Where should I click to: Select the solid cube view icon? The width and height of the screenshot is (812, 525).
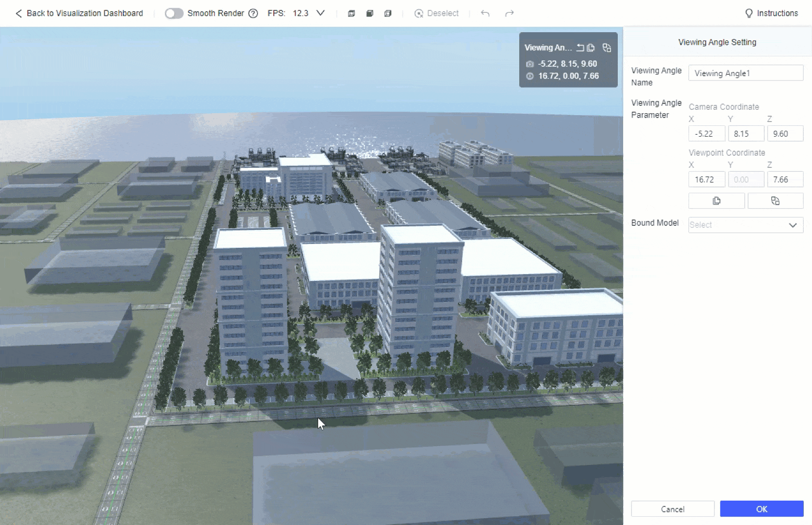pos(369,14)
